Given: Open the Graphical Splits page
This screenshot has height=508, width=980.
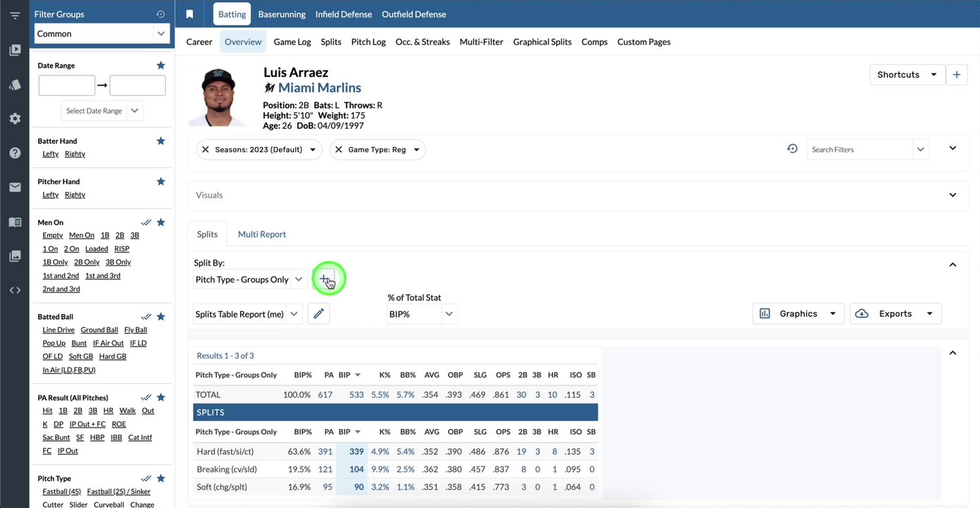Looking at the screenshot, I should point(542,42).
